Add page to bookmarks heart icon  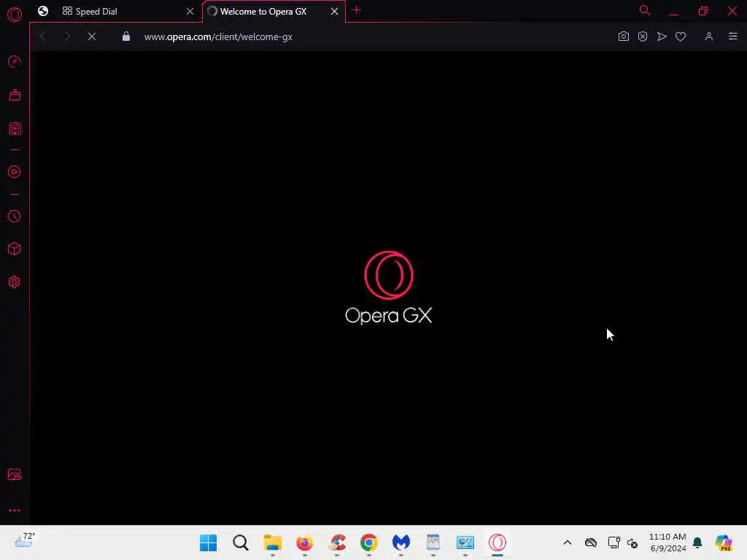[681, 36]
